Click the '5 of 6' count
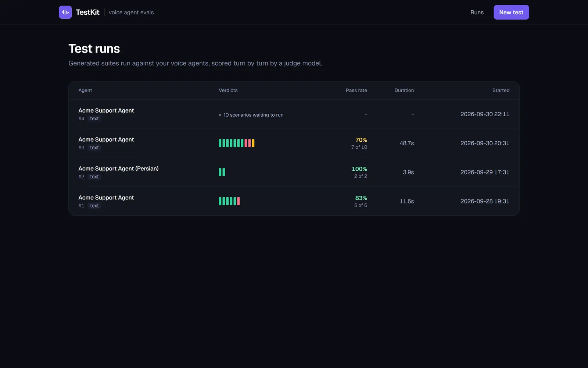The width and height of the screenshot is (588, 368). click(361, 205)
